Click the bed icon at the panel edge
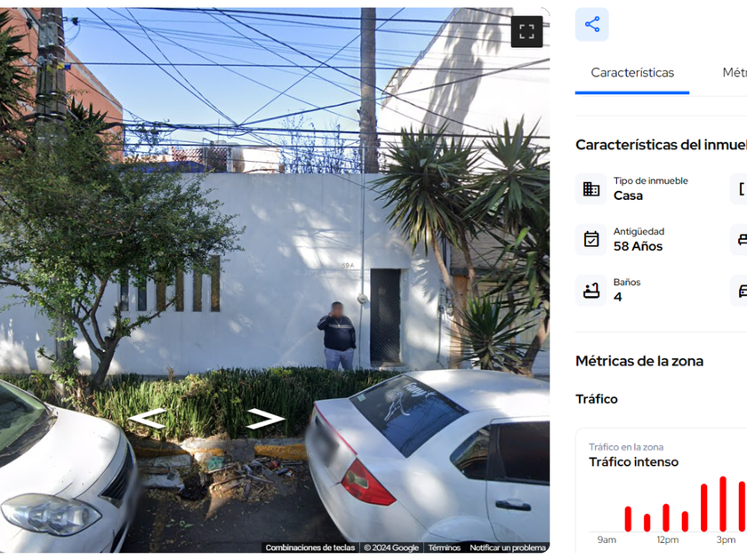The image size is (747, 560). tap(741, 239)
